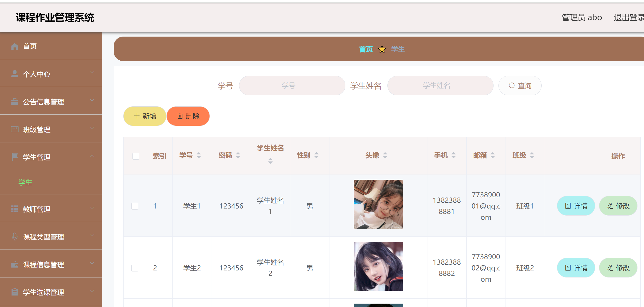This screenshot has width=644, height=307.
Task: Click the microphone icon beside 课程类型管理
Action: point(15,237)
